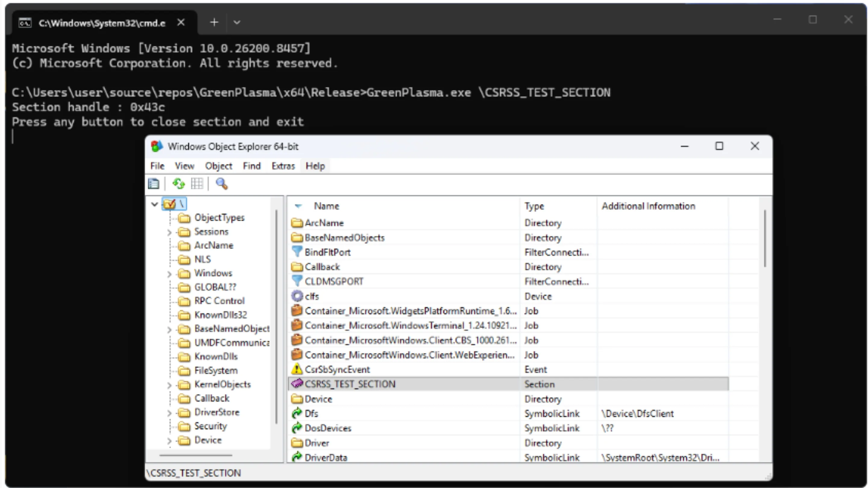
Task: Click the DosDevices symbolic link icon
Action: (x=297, y=428)
